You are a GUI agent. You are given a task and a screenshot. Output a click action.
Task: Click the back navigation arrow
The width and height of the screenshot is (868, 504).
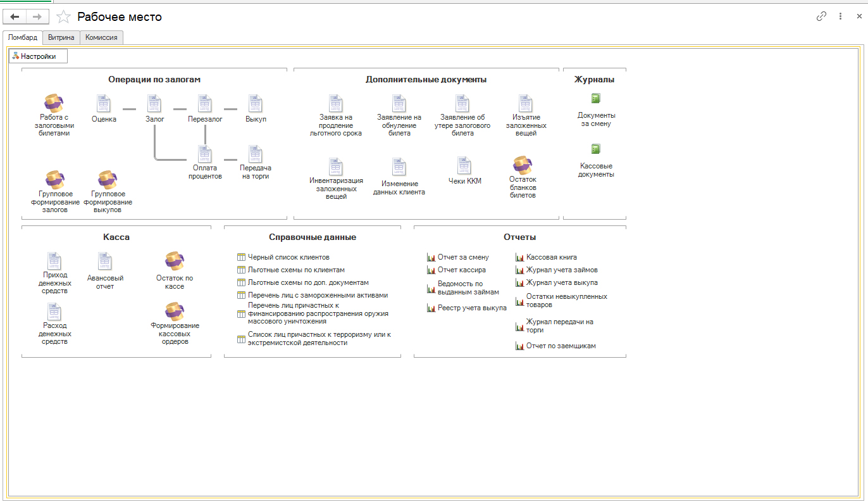15,17
